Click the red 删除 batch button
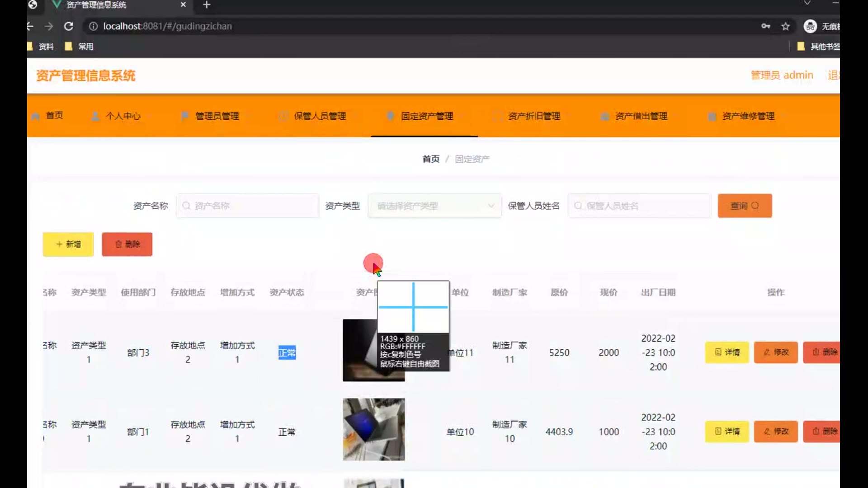868x488 pixels. pos(127,244)
